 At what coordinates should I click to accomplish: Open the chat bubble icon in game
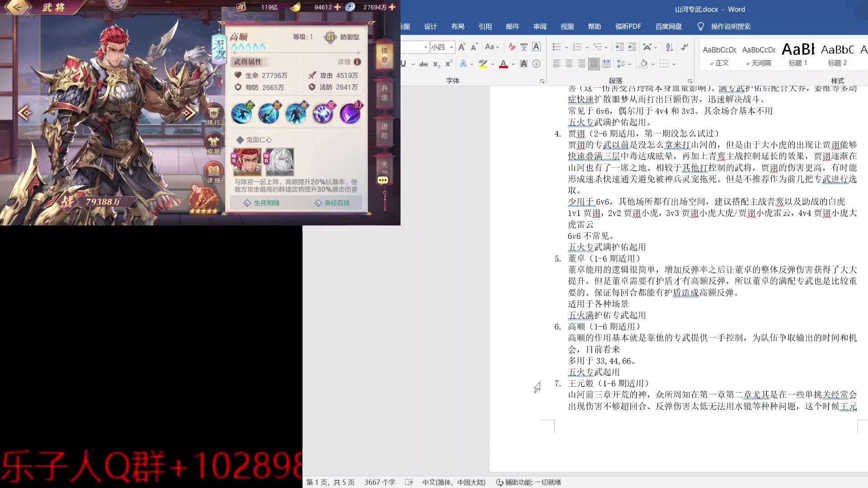tap(382, 180)
